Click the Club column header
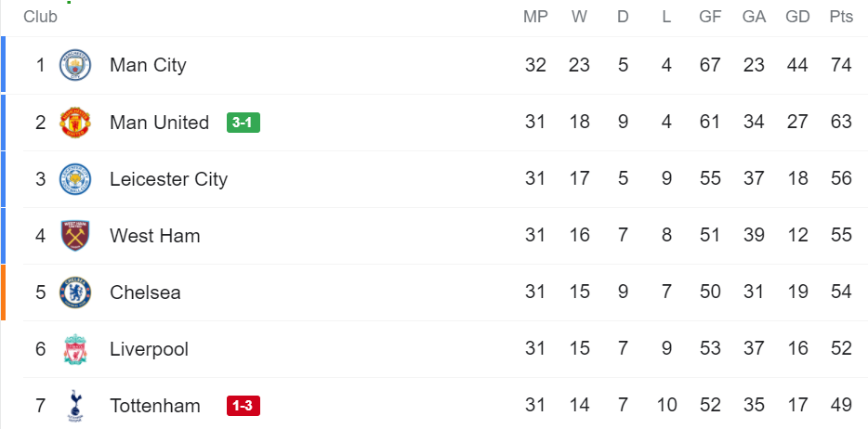 (x=40, y=17)
